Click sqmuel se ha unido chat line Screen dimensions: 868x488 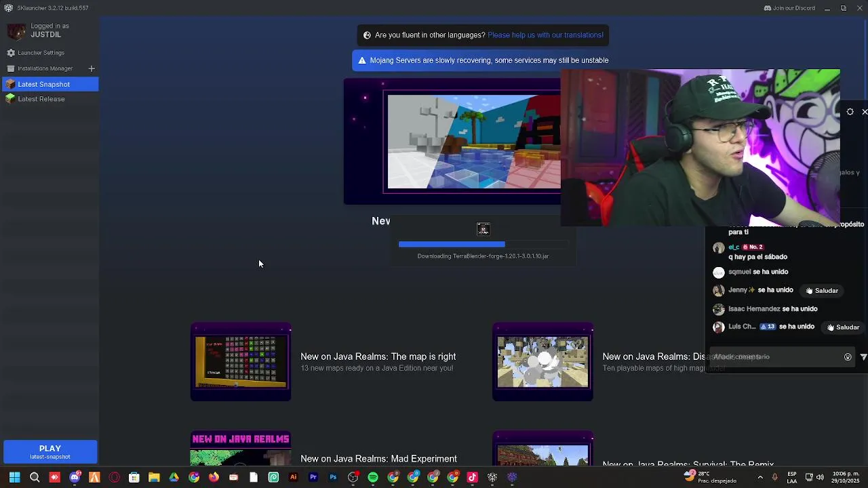(758, 272)
